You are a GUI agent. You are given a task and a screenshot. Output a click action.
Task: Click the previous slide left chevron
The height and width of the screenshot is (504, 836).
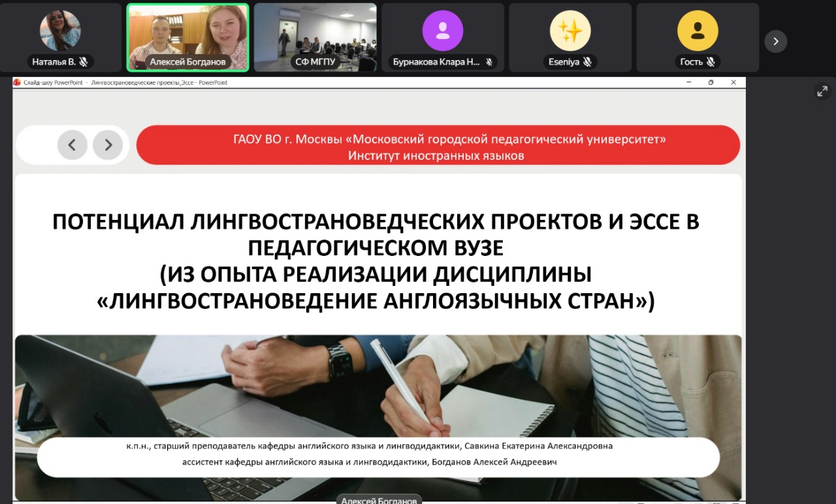coord(72,145)
